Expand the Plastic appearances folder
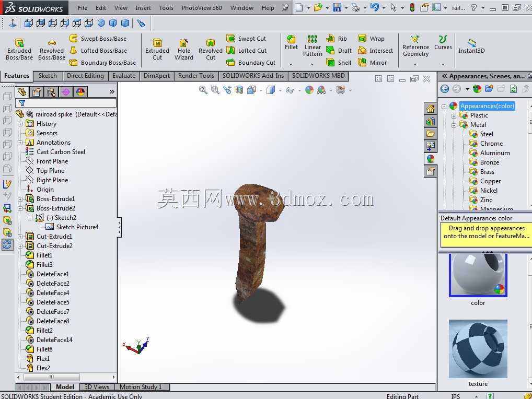 coord(454,116)
